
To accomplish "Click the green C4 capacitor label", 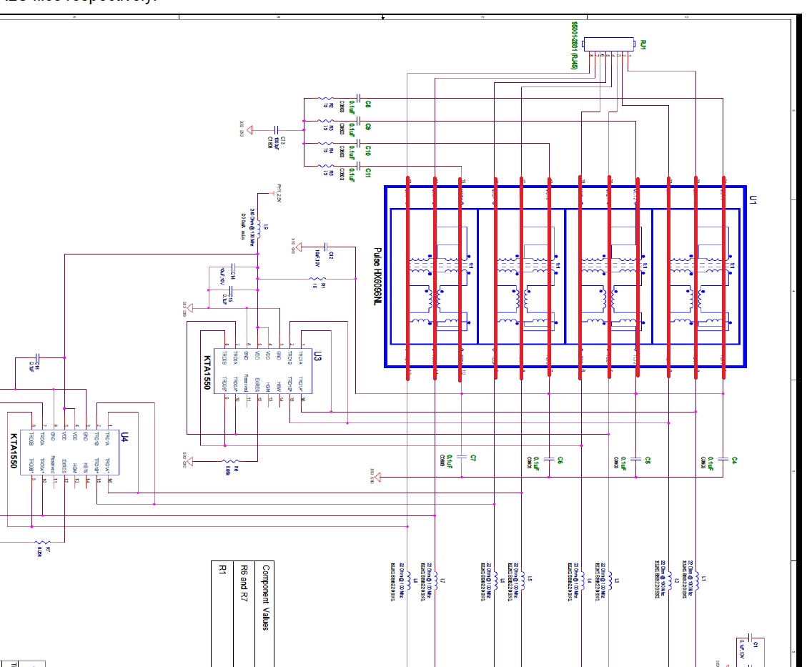I will click(x=734, y=460).
